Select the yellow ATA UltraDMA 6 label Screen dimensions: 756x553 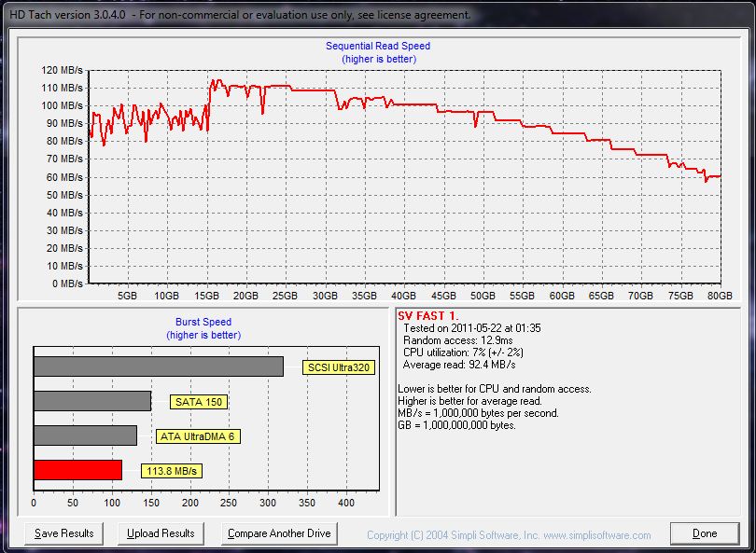196,436
